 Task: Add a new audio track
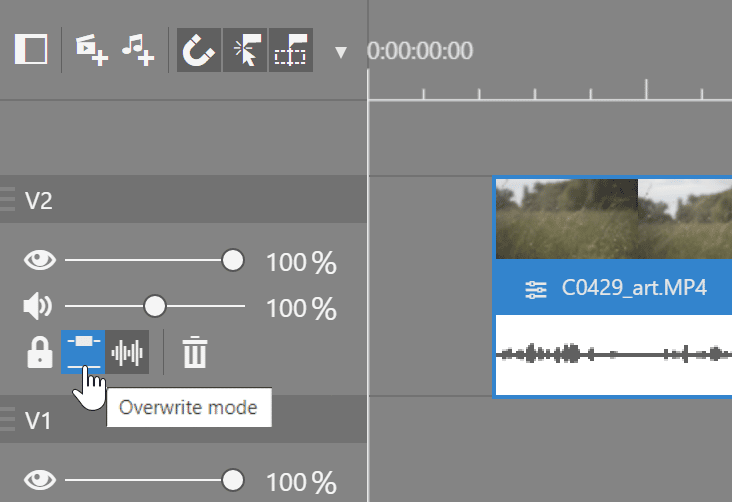[138, 49]
